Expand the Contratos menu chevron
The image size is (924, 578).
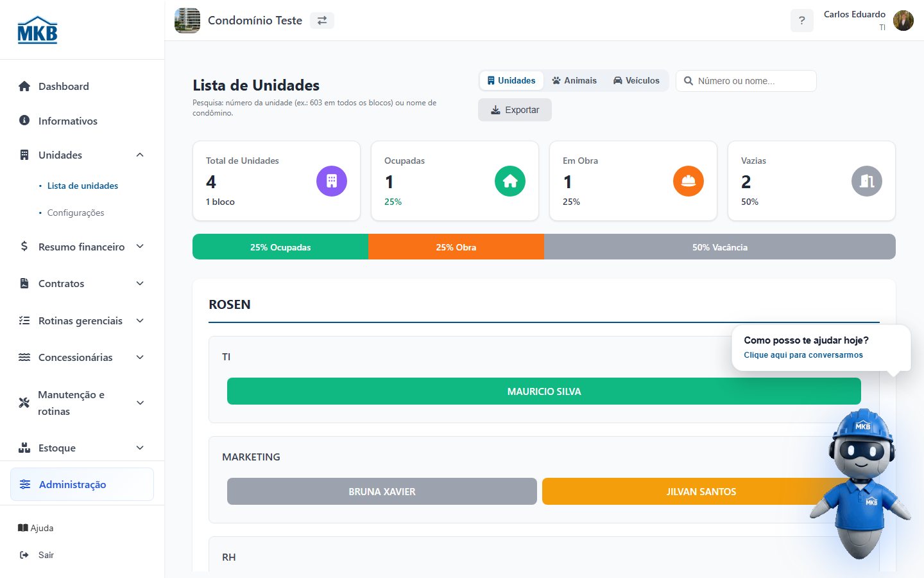(x=140, y=283)
